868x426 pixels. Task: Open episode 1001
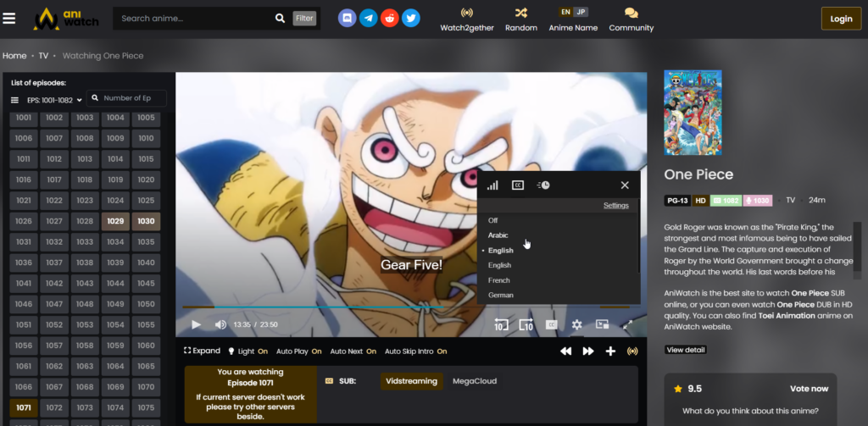tap(23, 118)
